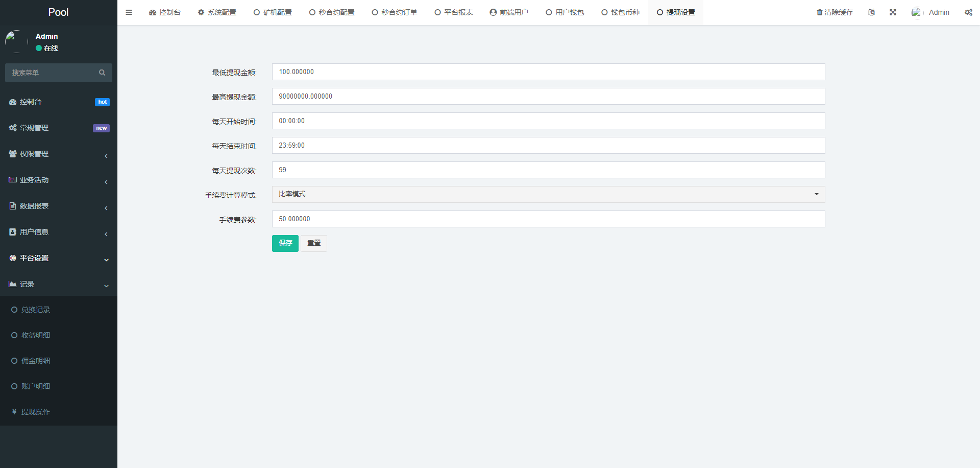Switch to the 矿机配置 tab
The width and height of the screenshot is (980, 468).
point(272,12)
